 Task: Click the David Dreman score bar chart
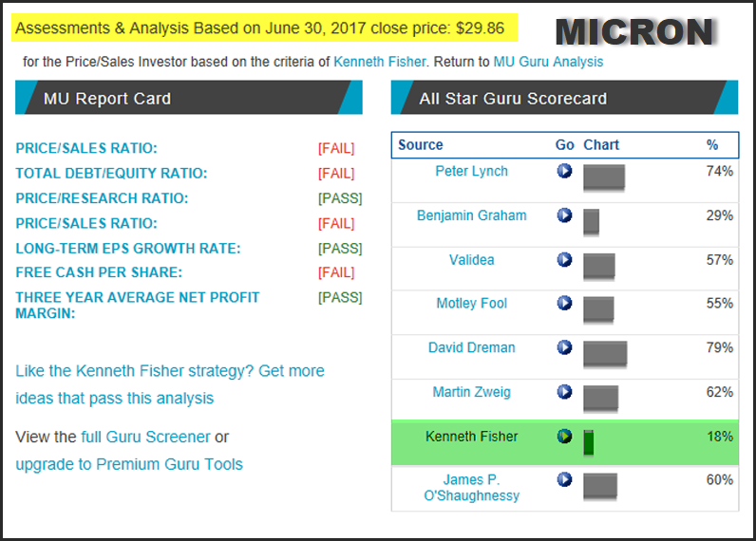pyautogui.click(x=605, y=353)
